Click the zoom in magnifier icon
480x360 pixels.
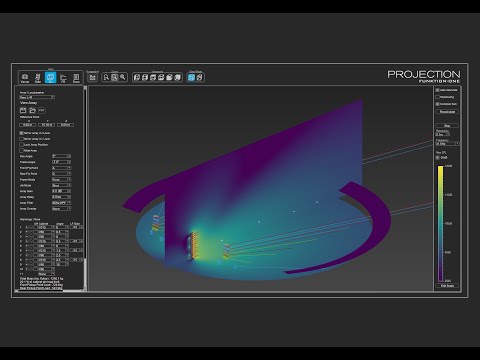[x=106, y=77]
